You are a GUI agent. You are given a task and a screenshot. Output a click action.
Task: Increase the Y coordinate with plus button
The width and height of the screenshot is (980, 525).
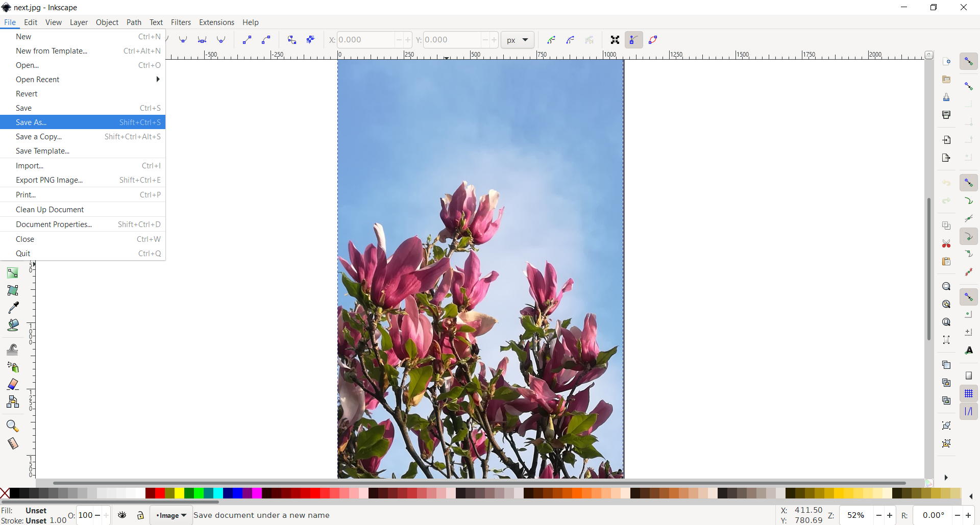[495, 40]
